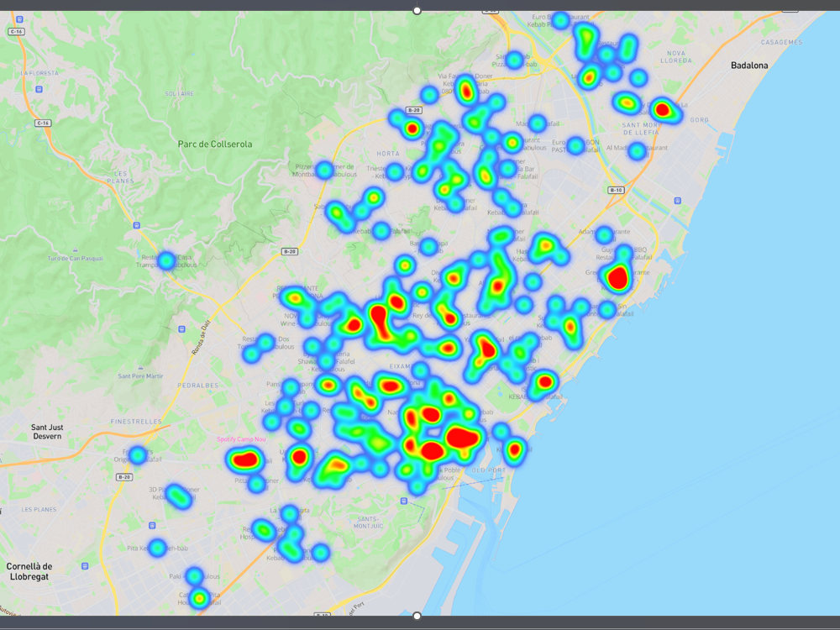The image size is (840, 630).
Task: Click the FINESTRELLES district label
Action: 136,422
